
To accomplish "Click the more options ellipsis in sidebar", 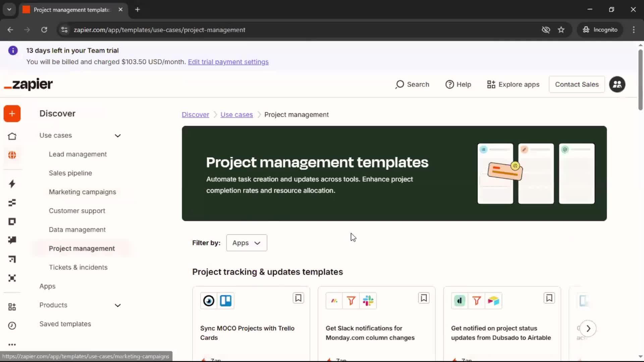I will pos(12,345).
